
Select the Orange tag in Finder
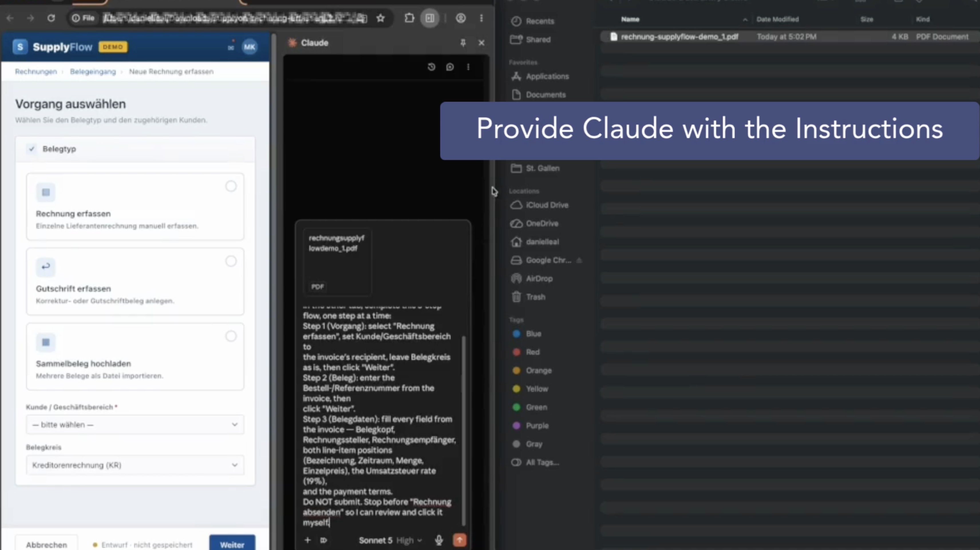click(532, 371)
